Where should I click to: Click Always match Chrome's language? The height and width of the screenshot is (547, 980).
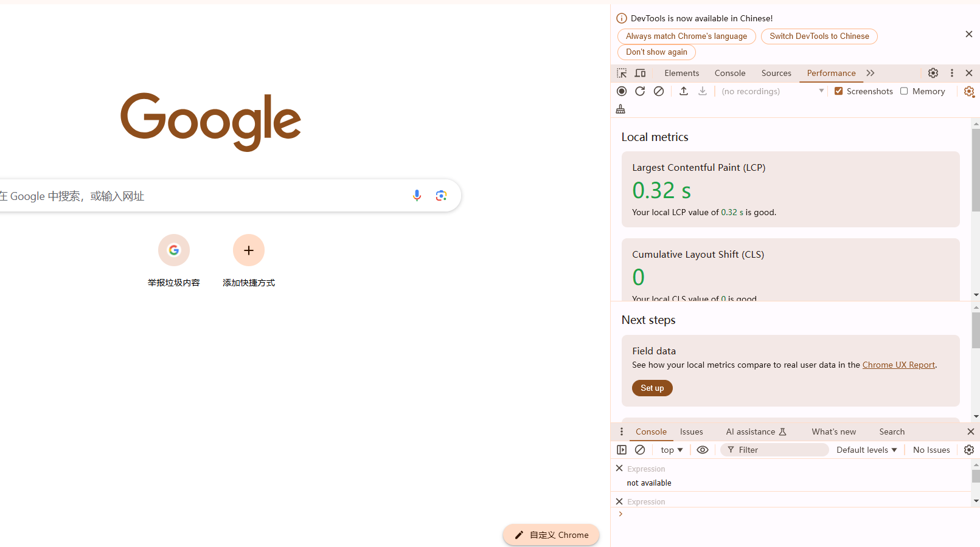click(686, 36)
